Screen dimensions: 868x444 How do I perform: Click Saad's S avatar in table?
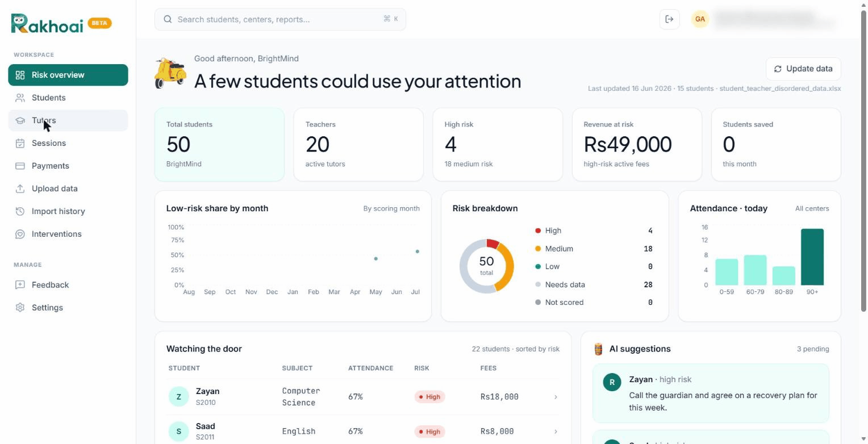coord(178,432)
